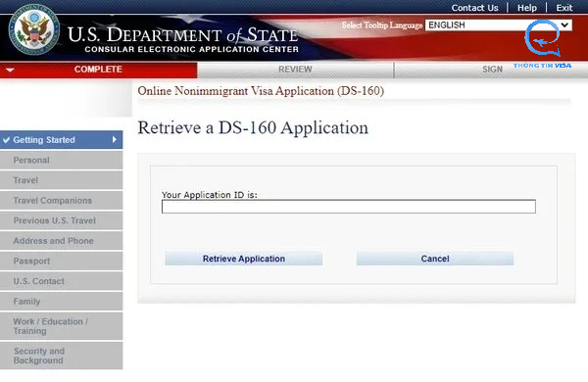
Task: Click the Department of State seal logo
Action: 33,29
